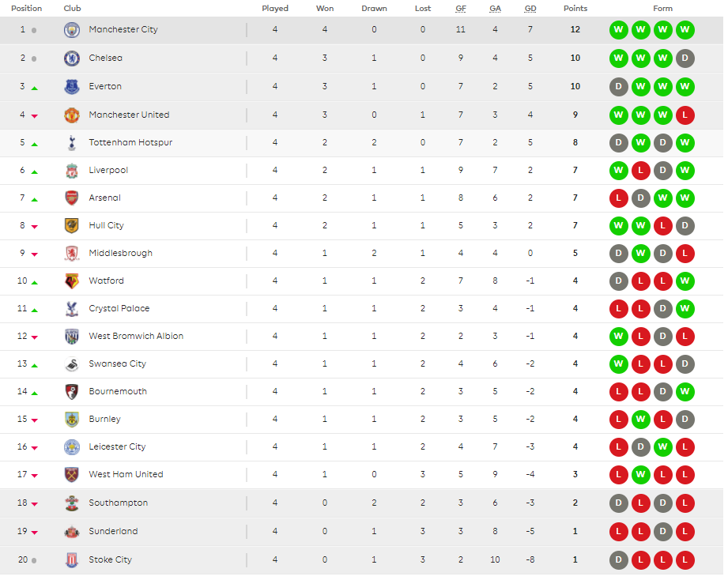The height and width of the screenshot is (580, 728).
Task: Click the Points column header
Action: tap(575, 9)
